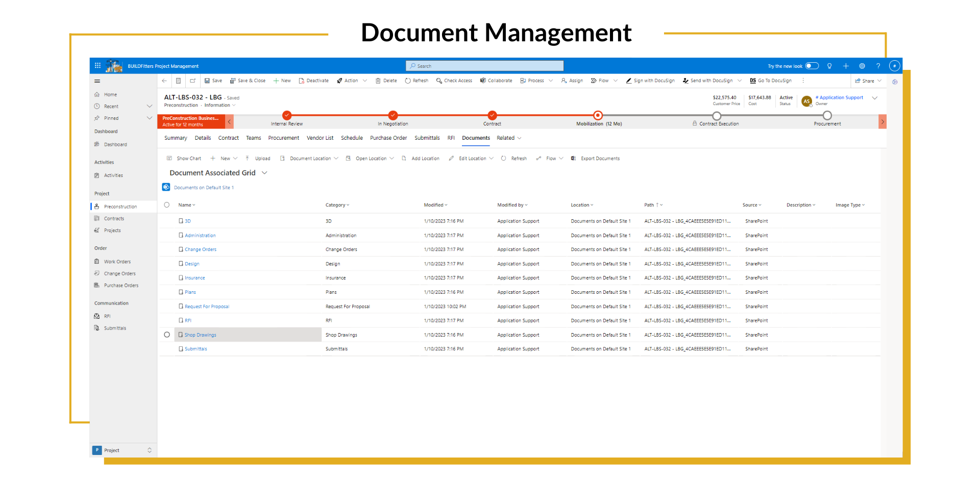Click the Sign with DocuSign icon

pyautogui.click(x=629, y=81)
